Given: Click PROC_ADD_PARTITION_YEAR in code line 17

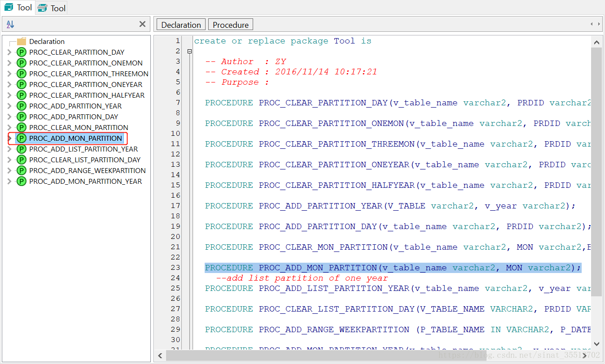Looking at the screenshot, I should coord(320,206).
